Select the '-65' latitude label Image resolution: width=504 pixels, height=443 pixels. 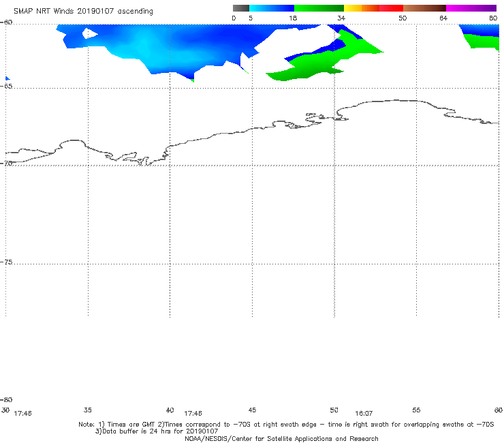(6, 87)
